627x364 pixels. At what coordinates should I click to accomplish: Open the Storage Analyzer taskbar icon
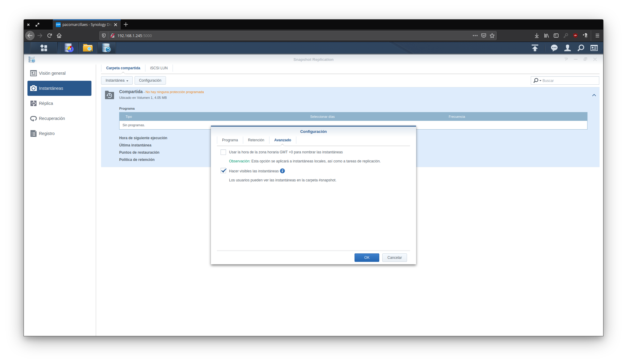coord(69,48)
